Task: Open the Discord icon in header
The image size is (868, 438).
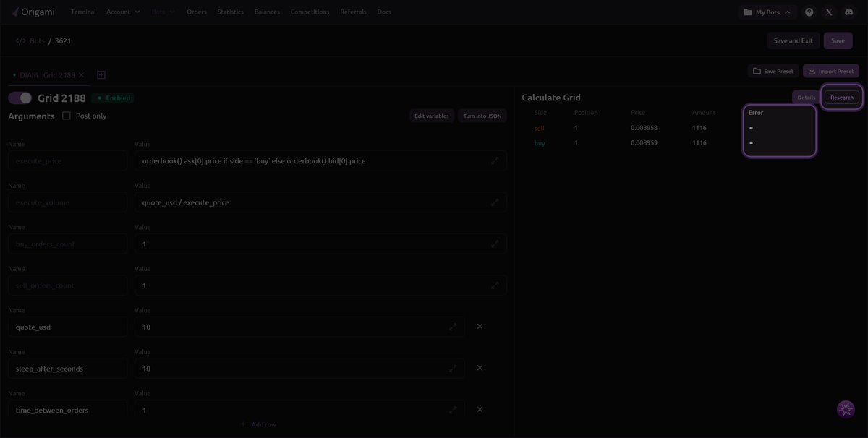Action: click(x=849, y=12)
